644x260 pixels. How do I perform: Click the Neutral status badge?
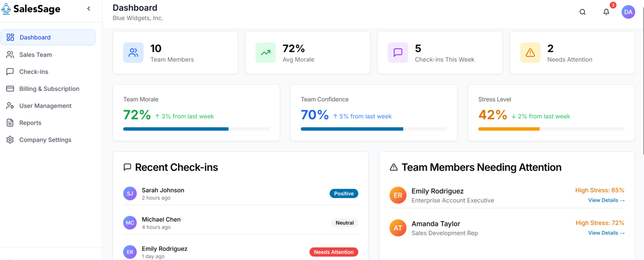coord(345,223)
